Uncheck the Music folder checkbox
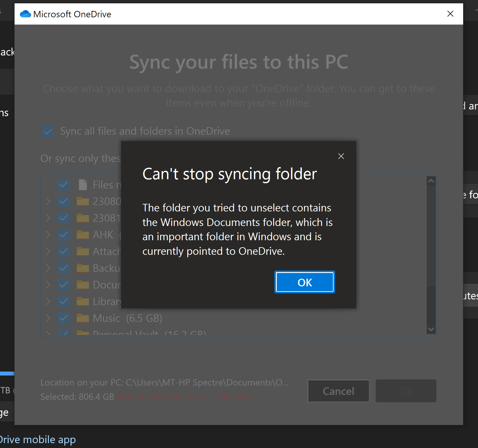Image resolution: width=478 pixels, height=448 pixels. click(64, 318)
